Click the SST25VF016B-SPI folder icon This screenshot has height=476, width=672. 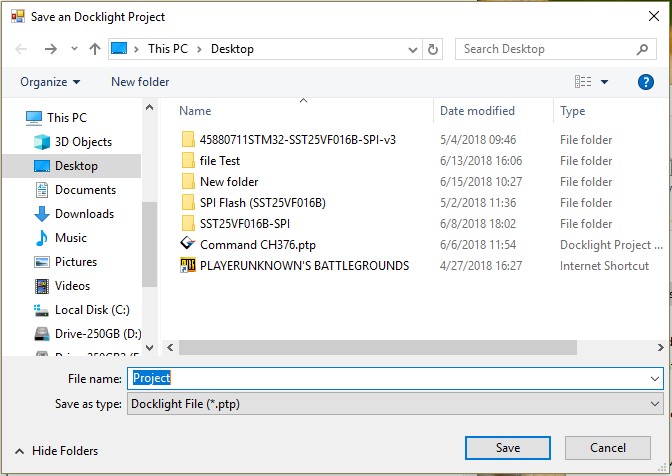point(188,223)
